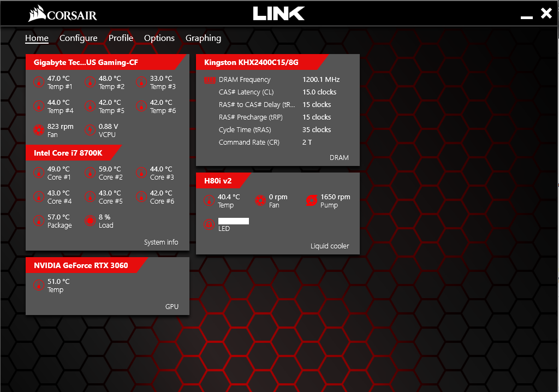Click the Liquid cooler label
Viewport: 559px width, 392px height.
(x=329, y=246)
